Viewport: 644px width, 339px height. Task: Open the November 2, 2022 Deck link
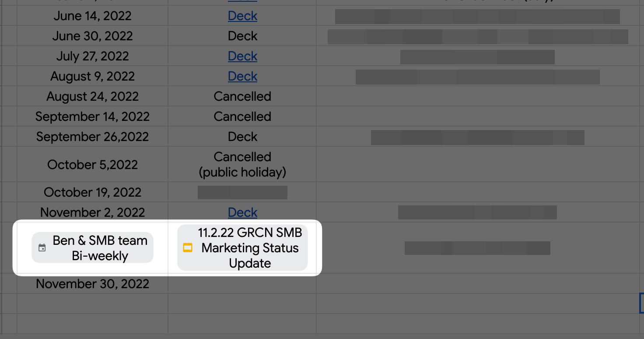242,212
